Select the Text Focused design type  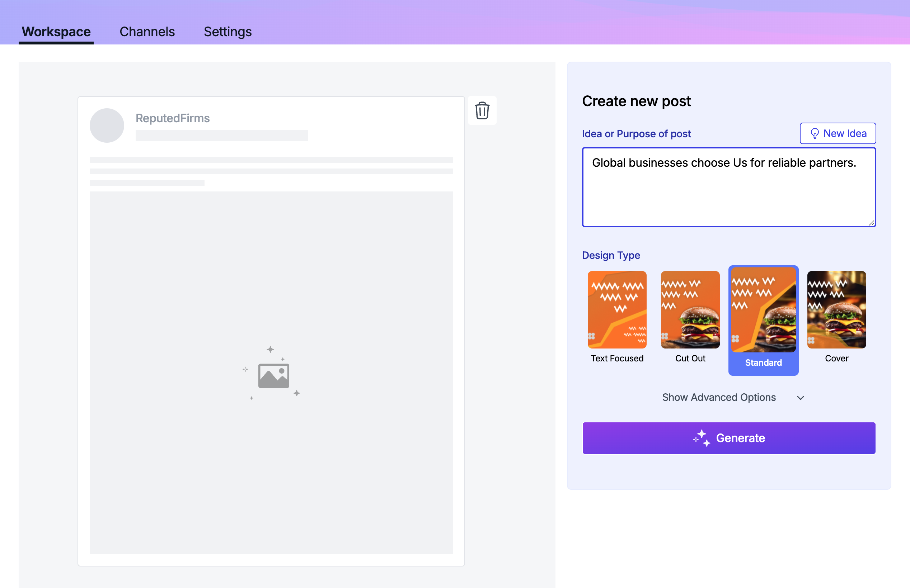pos(616,310)
